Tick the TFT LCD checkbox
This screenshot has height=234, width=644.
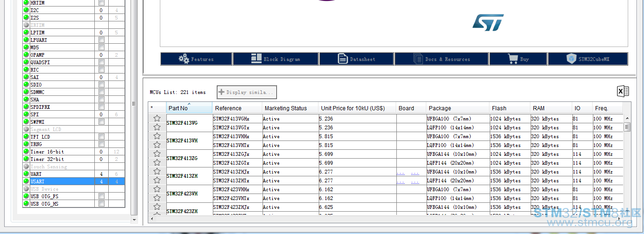coord(101,137)
